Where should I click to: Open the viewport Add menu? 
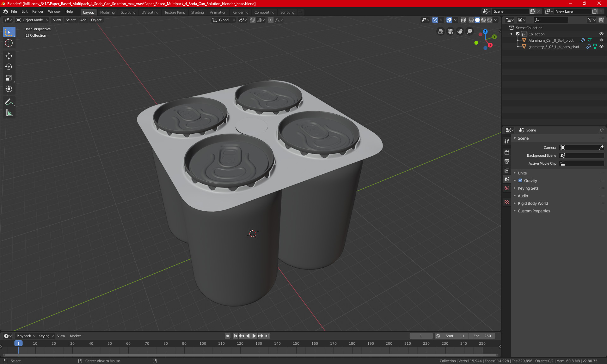(83, 20)
